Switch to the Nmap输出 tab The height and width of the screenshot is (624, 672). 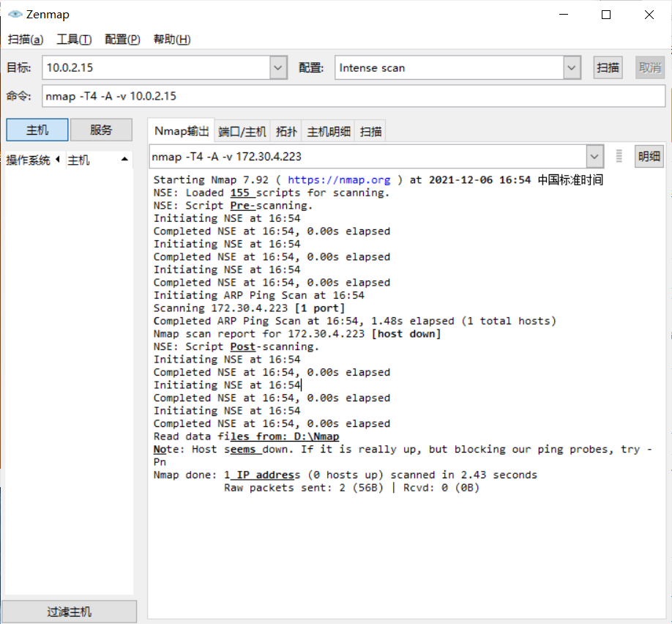tap(182, 131)
